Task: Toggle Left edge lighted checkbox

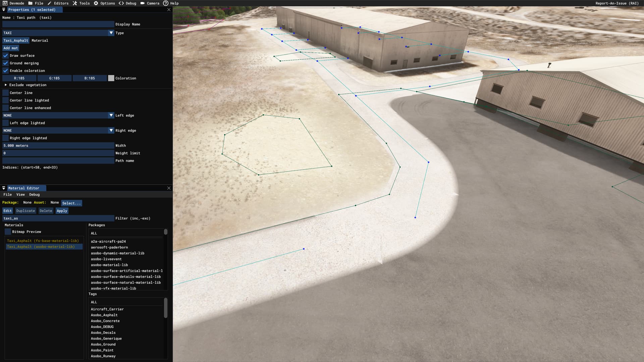Action: coord(5,123)
